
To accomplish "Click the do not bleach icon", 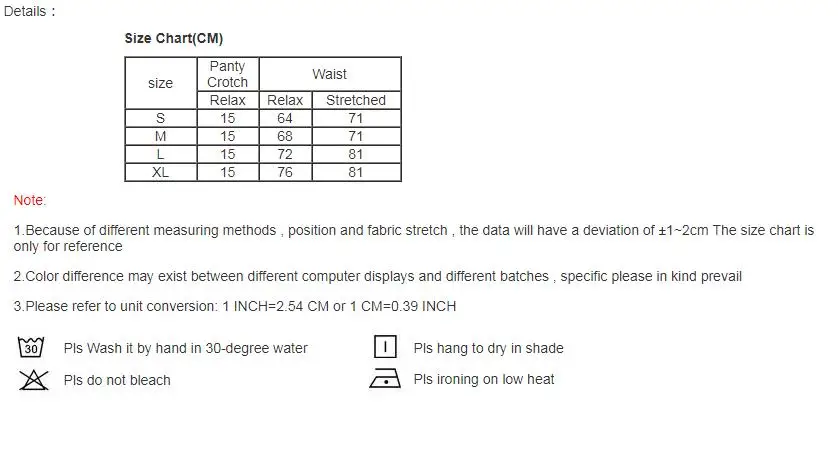I will pos(34,380).
